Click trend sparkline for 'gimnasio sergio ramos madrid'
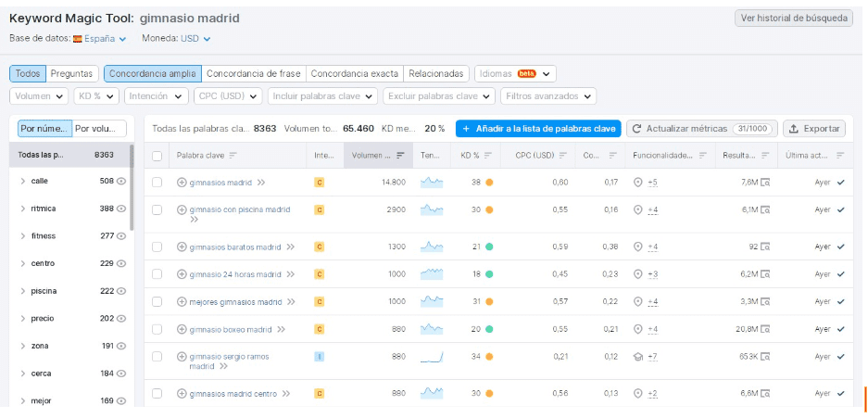 tap(432, 357)
